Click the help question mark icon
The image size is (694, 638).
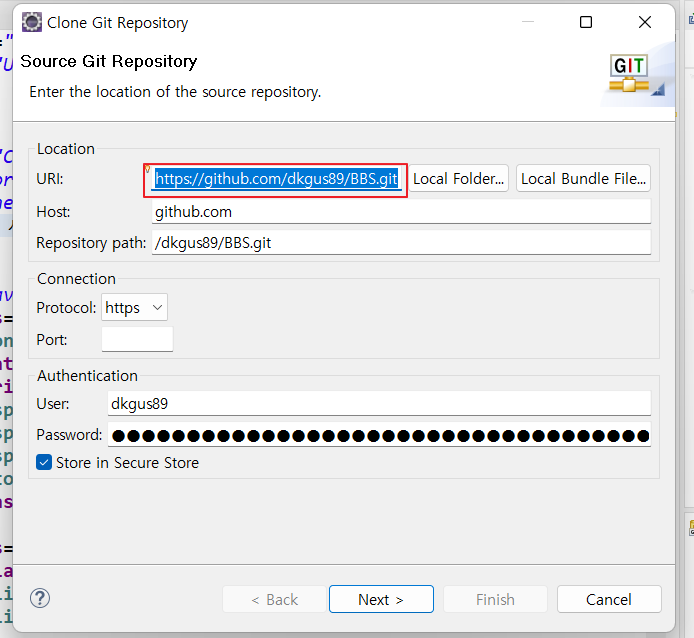(40, 599)
